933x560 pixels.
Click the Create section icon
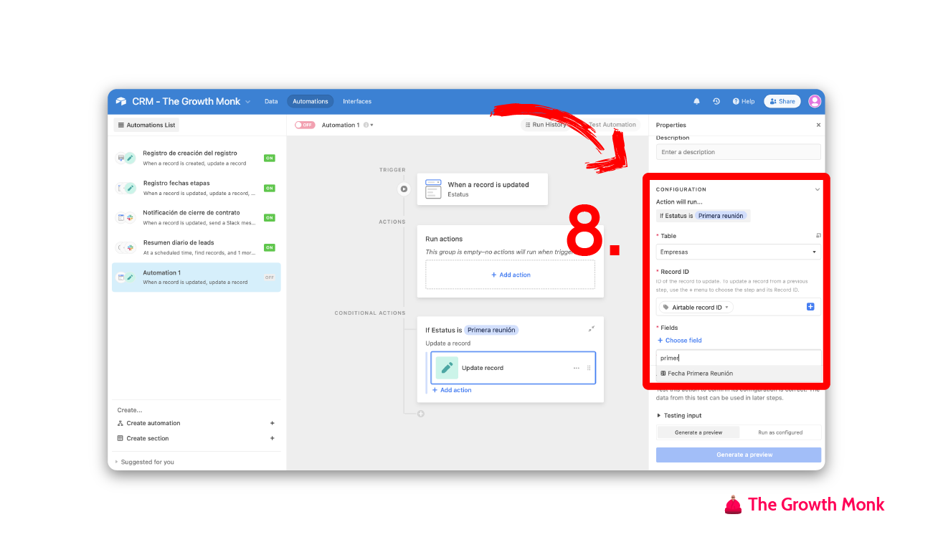[x=120, y=438]
